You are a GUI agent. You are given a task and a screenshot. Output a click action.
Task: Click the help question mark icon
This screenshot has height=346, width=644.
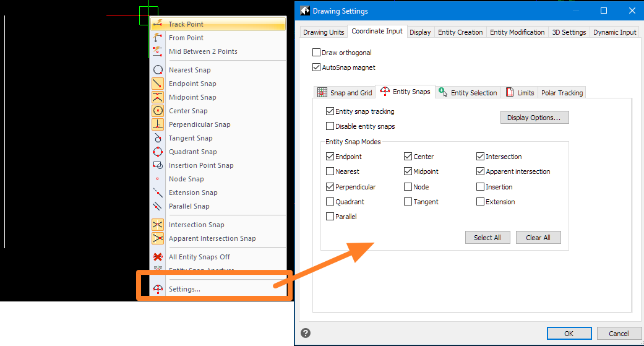pyautogui.click(x=306, y=333)
